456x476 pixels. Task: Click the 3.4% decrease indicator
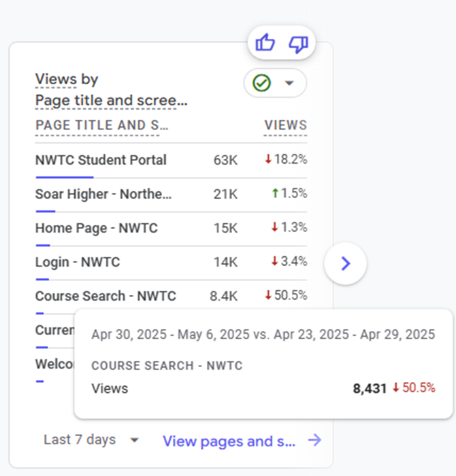(289, 261)
